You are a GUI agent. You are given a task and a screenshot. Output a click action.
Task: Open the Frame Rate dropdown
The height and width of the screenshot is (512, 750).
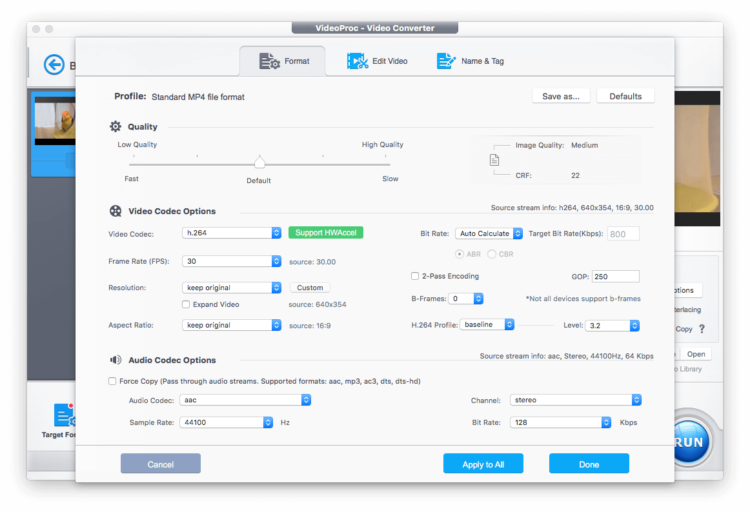[x=232, y=261]
